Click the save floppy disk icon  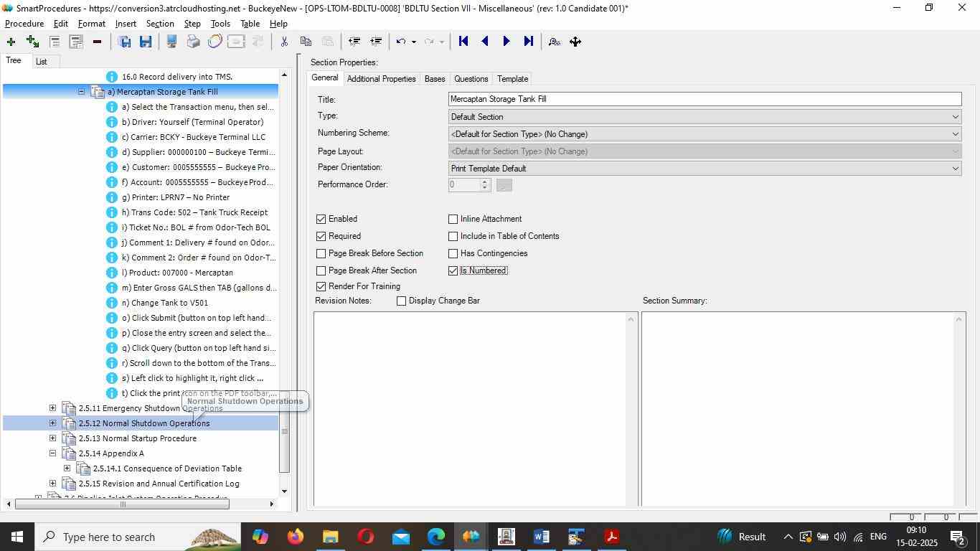pos(146,42)
